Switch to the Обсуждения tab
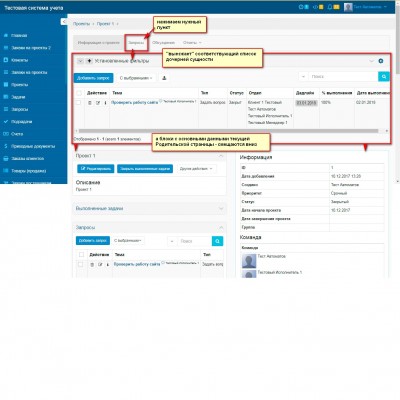The width and height of the screenshot is (400, 400). (163, 43)
